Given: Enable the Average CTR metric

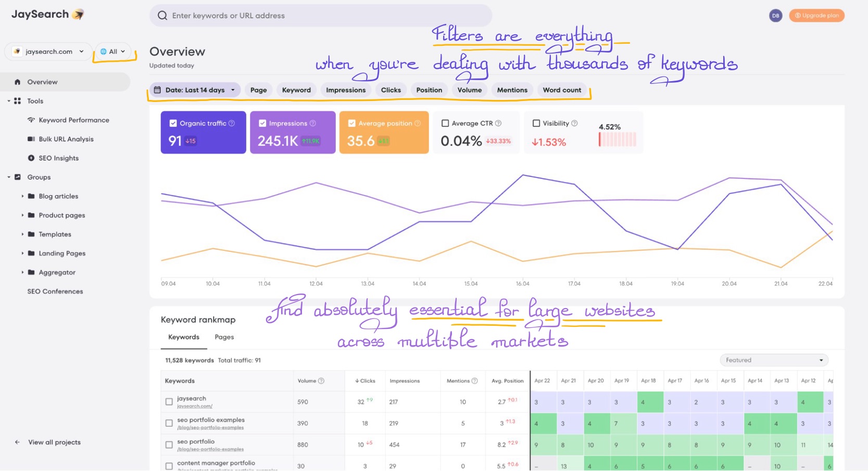Looking at the screenshot, I should [x=446, y=123].
